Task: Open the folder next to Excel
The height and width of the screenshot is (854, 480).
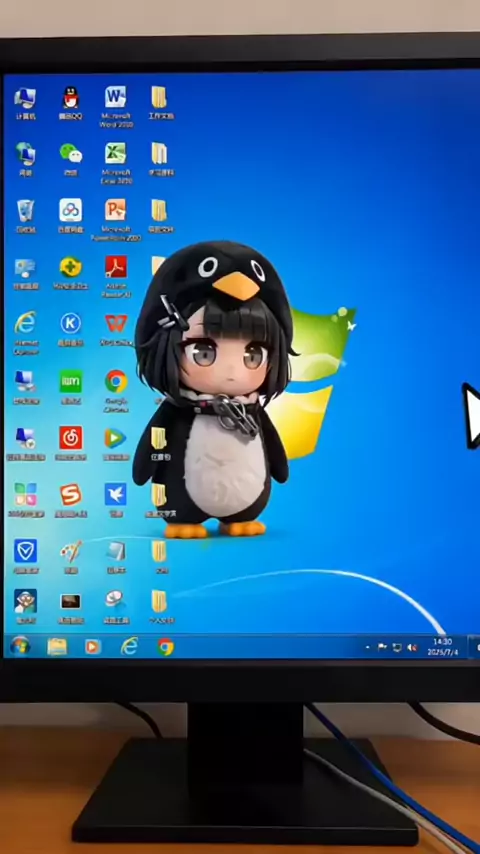Action: pyautogui.click(x=159, y=154)
